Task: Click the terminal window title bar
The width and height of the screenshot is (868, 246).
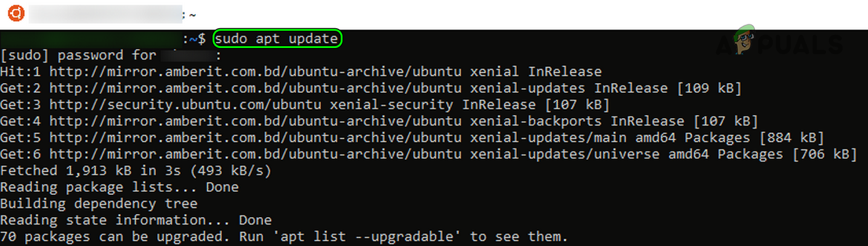Action: pyautogui.click(x=431, y=13)
